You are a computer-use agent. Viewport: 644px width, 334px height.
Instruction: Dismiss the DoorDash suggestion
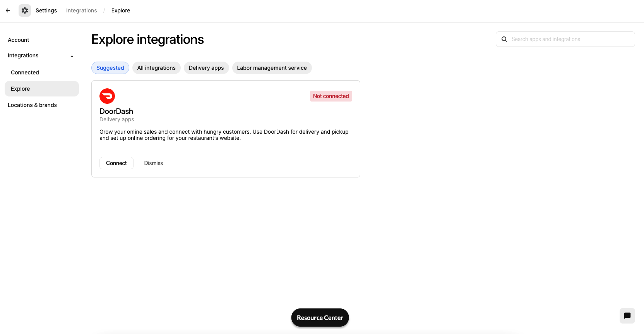pyautogui.click(x=154, y=163)
